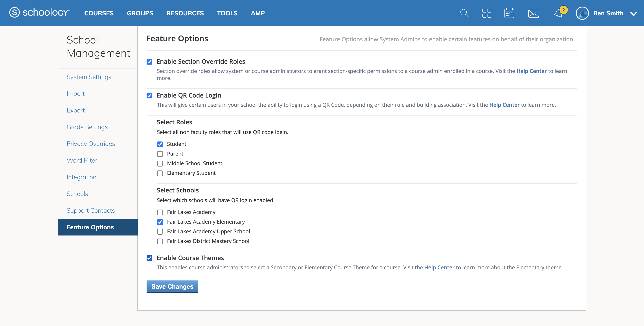Viewport: 644px width, 326px height.
Task: Open the Groups menu
Action: pyautogui.click(x=140, y=13)
